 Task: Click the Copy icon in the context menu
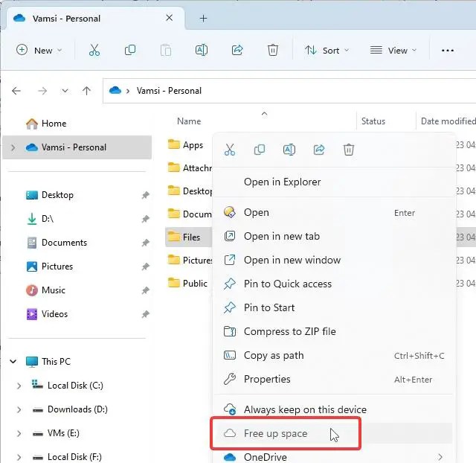260,150
